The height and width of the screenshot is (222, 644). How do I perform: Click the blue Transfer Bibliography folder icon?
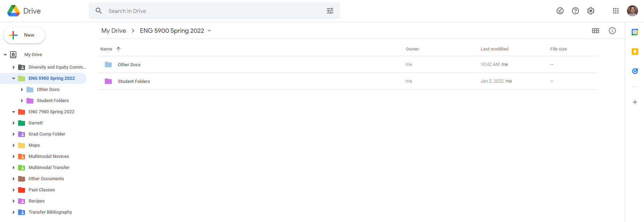[x=22, y=212]
